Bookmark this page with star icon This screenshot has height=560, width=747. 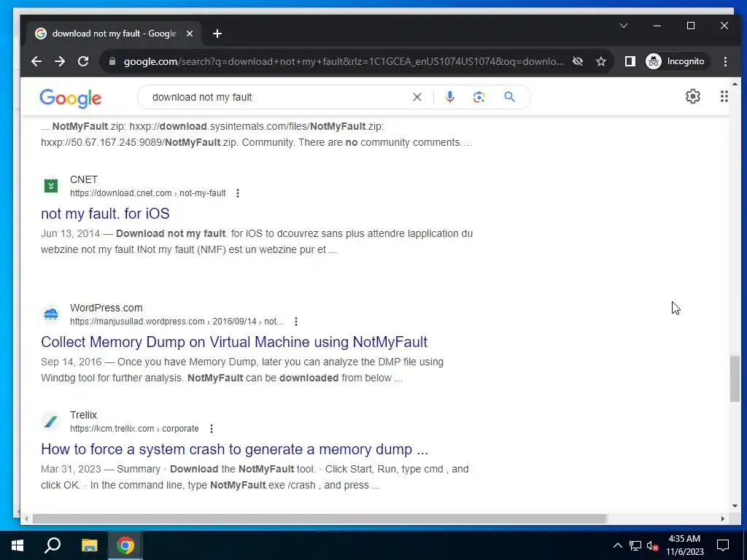pyautogui.click(x=601, y=61)
